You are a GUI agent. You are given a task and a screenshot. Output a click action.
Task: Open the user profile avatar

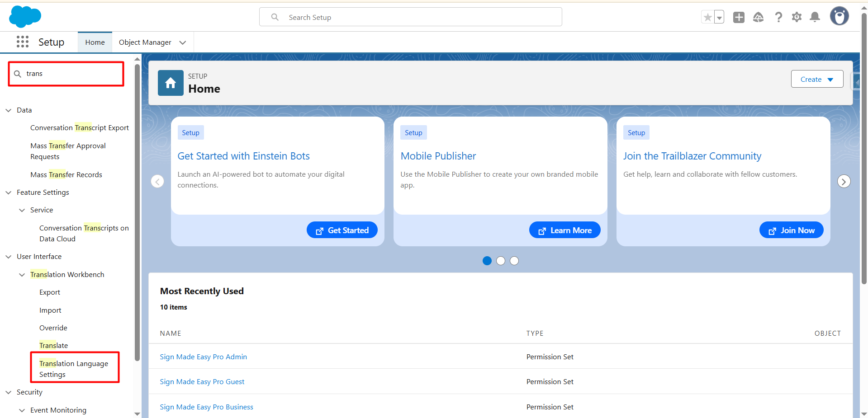tap(840, 16)
